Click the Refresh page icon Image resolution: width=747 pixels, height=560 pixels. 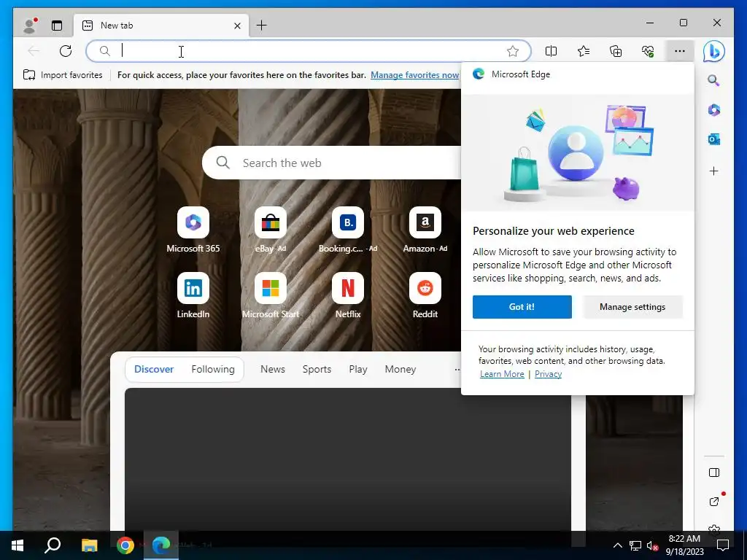pos(66,51)
